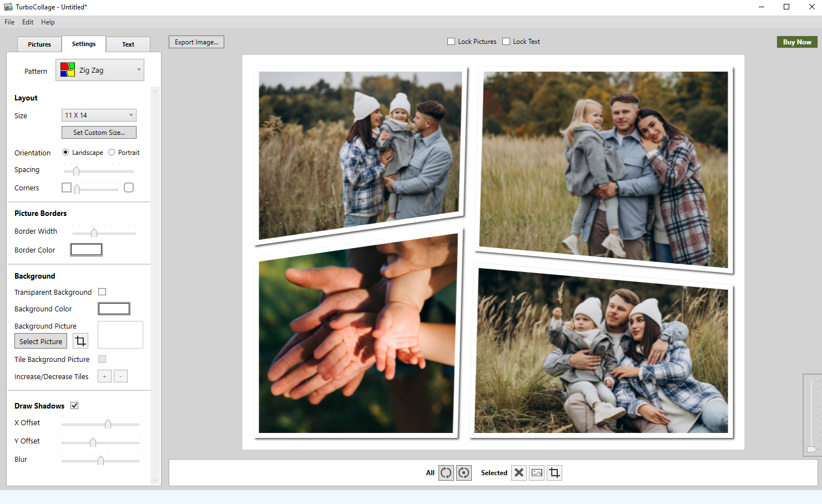The width and height of the screenshot is (822, 504).
Task: Expand the 11 X 14 size dropdown
Action: [99, 115]
